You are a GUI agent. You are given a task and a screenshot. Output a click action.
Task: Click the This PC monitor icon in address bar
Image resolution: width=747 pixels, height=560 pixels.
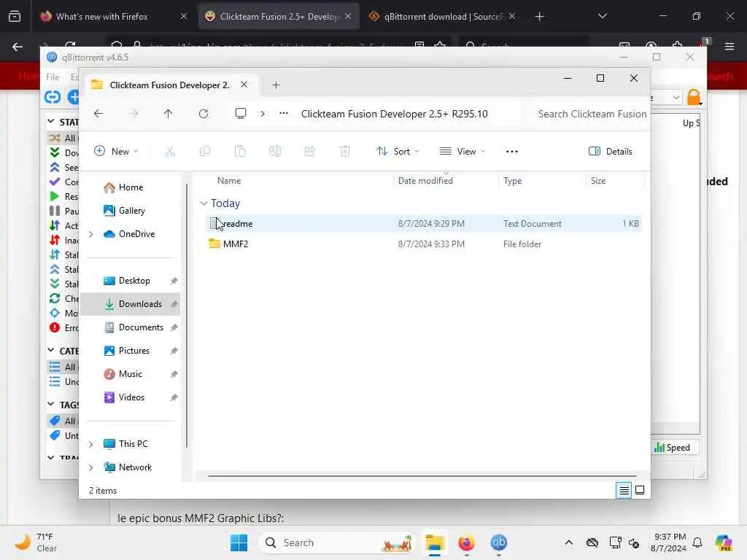click(x=241, y=113)
